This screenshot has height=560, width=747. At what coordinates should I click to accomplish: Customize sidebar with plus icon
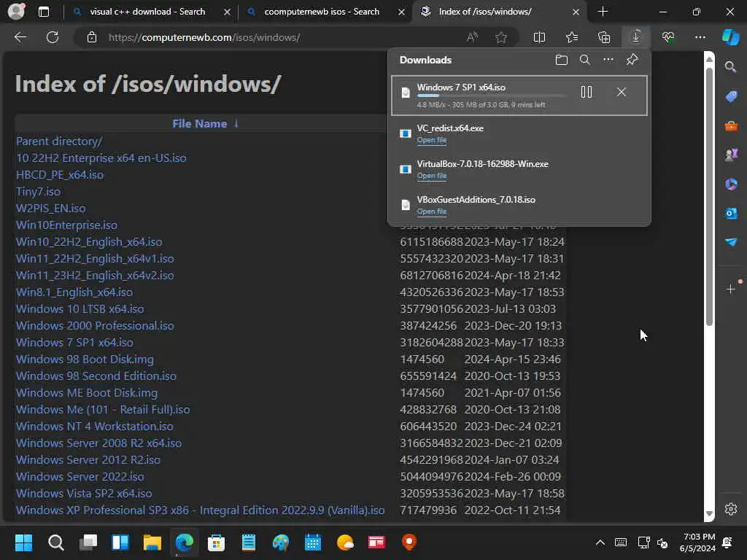tap(730, 289)
